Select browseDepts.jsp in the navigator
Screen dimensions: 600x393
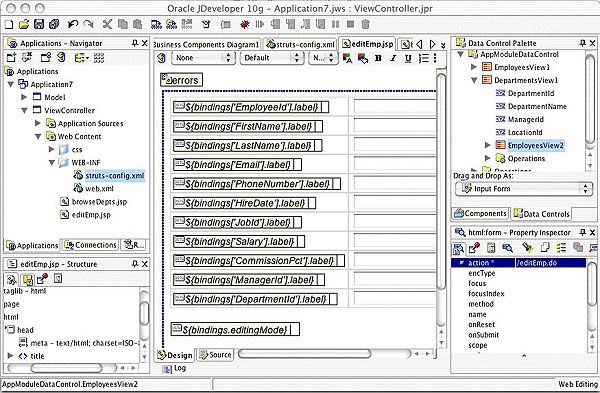[99, 202]
